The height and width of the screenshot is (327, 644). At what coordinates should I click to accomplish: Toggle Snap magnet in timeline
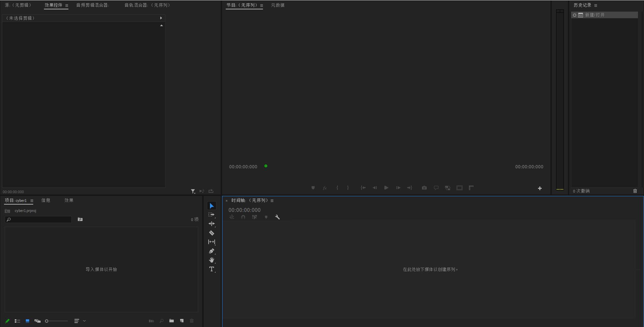click(x=243, y=217)
